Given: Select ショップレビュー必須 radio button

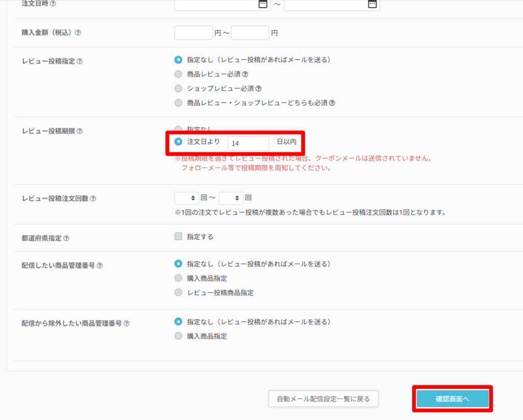Looking at the screenshot, I should coord(178,88).
